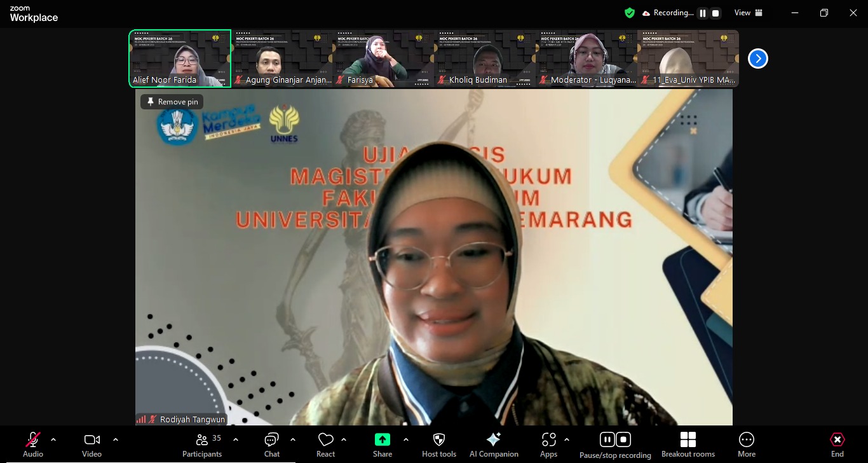868x463 pixels.
Task: Expand the Audio options caret
Action: tap(53, 439)
